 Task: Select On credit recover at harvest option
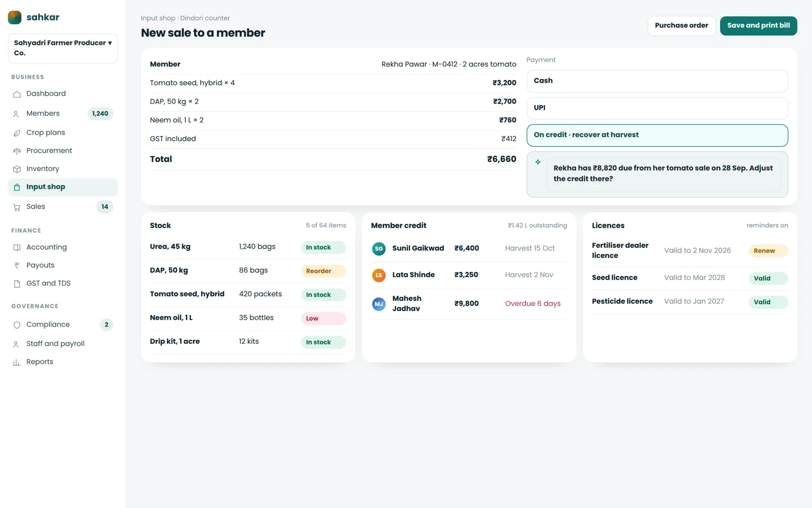point(657,135)
